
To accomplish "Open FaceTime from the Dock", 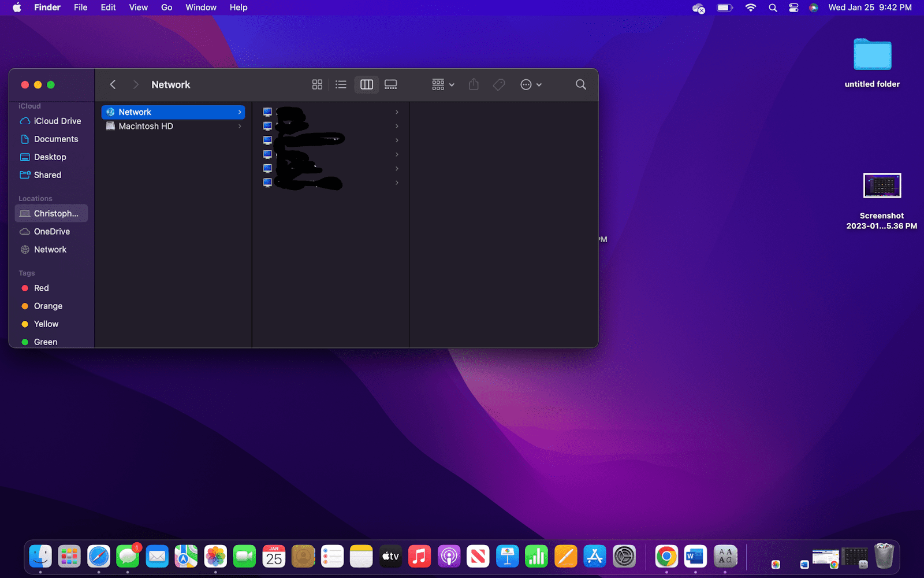I will (x=244, y=557).
